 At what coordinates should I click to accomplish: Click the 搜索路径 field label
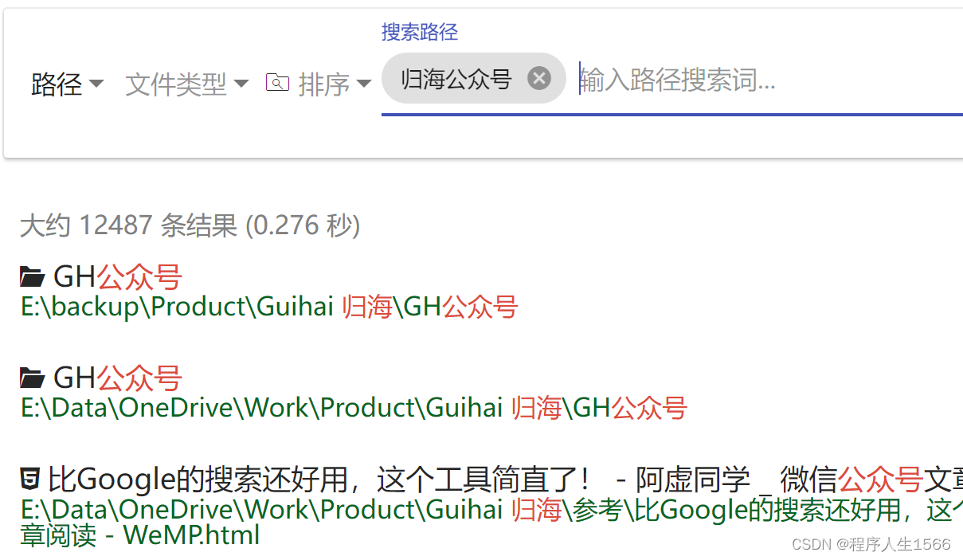point(420,32)
